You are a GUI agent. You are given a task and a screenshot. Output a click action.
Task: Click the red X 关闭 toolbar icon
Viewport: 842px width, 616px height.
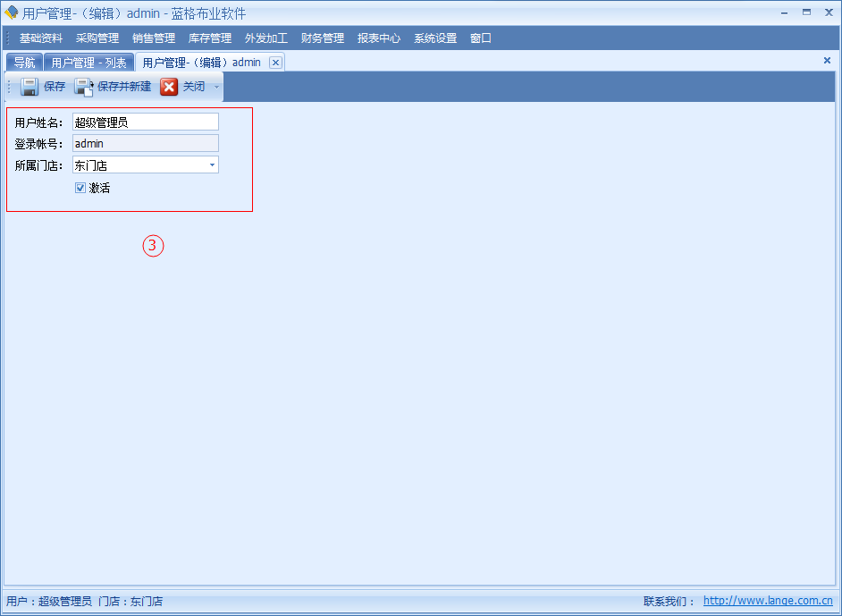click(169, 87)
